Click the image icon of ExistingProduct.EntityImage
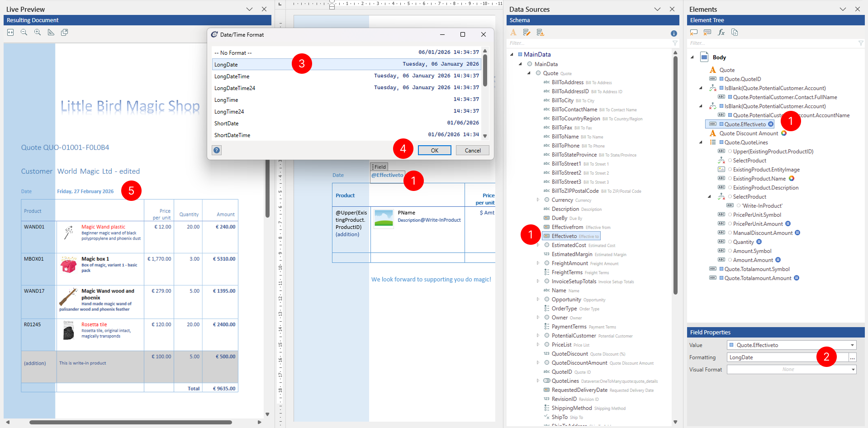This screenshot has width=868, height=428. 721,169
